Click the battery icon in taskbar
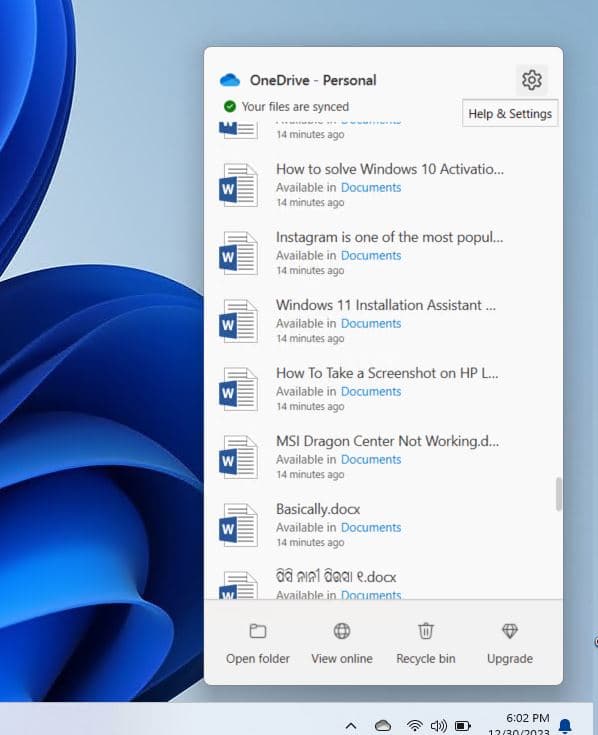598x735 pixels. (463, 727)
